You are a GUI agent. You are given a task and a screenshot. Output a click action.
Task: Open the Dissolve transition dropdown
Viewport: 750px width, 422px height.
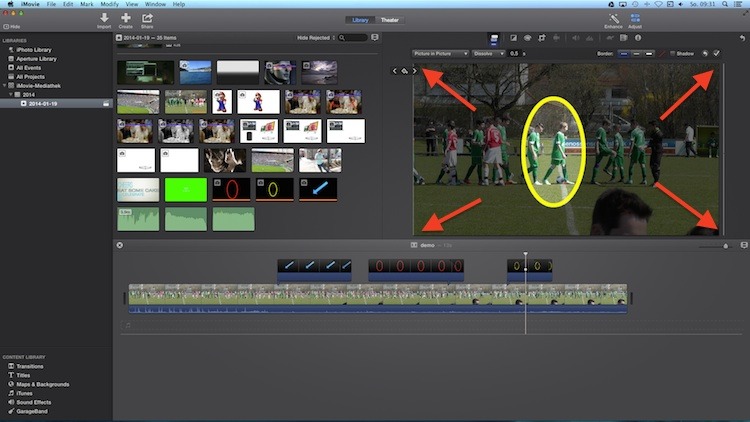coord(488,53)
